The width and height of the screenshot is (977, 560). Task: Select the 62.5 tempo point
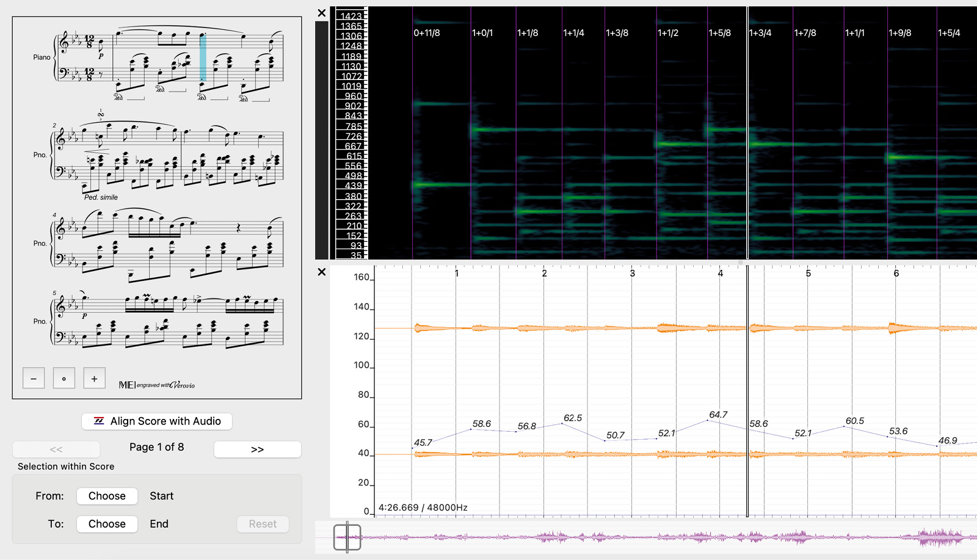(562, 423)
